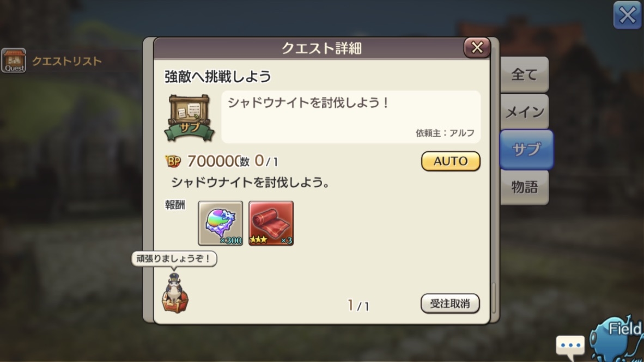Cancel the quest with 受注取消
Viewport: 644px width, 362px height.
pos(450,304)
